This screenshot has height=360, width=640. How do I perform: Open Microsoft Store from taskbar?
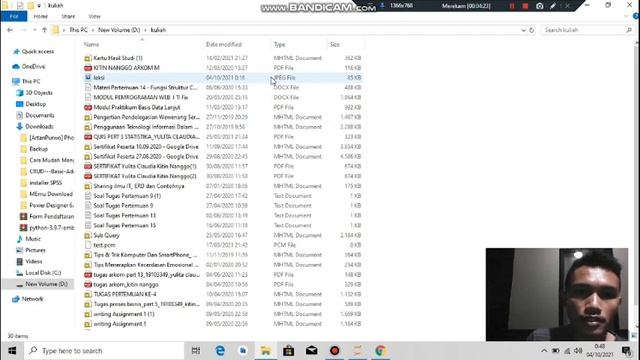[289, 351]
